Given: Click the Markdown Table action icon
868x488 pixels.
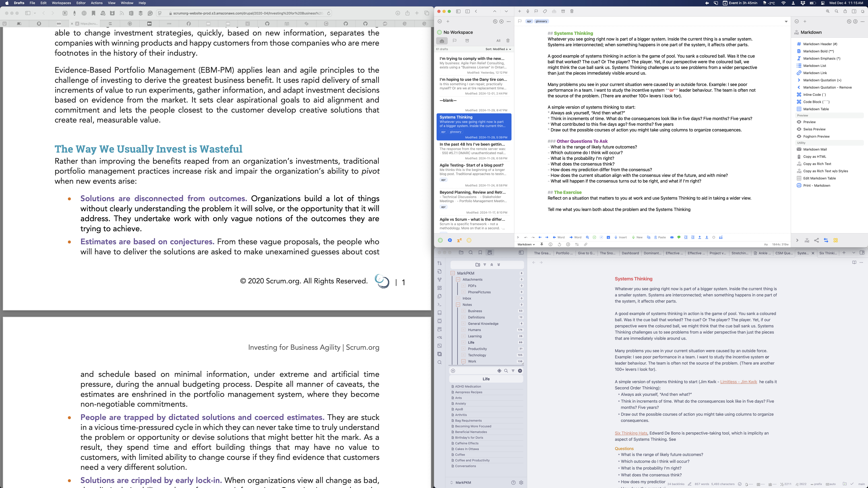Looking at the screenshot, I should pyautogui.click(x=799, y=109).
